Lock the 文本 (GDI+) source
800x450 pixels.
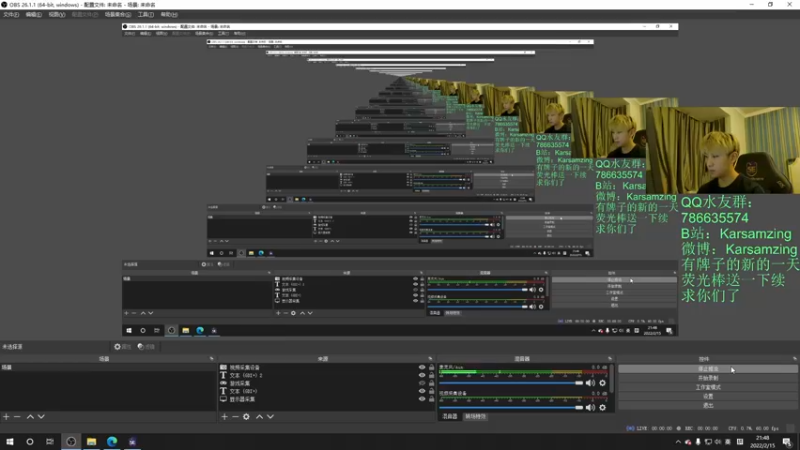[432, 391]
